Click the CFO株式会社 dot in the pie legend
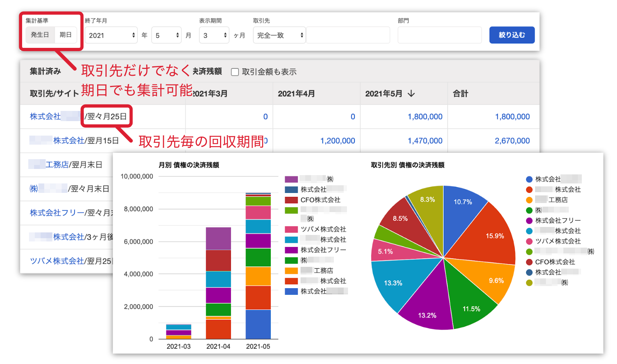This screenshot has height=364, width=617. pyautogui.click(x=529, y=262)
